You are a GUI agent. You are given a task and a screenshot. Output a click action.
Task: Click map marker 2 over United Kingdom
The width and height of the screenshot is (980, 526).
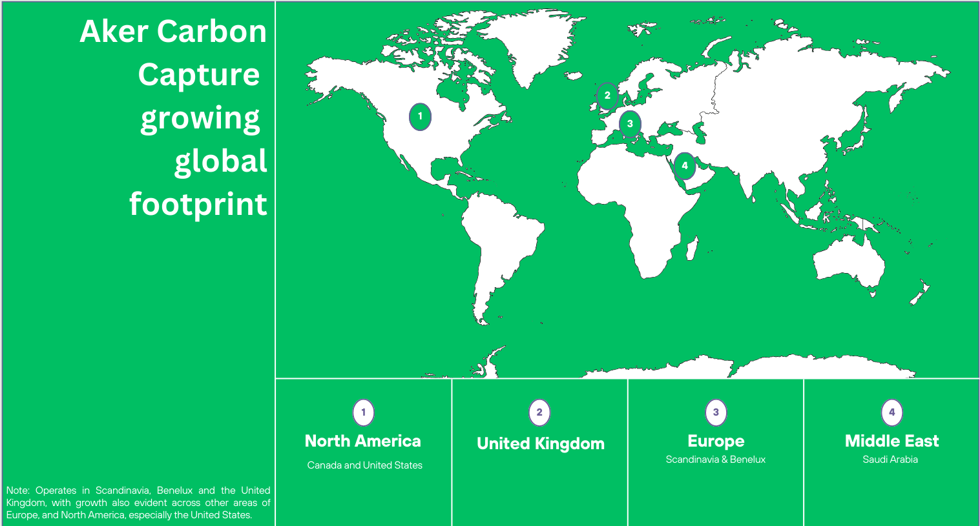(x=607, y=96)
